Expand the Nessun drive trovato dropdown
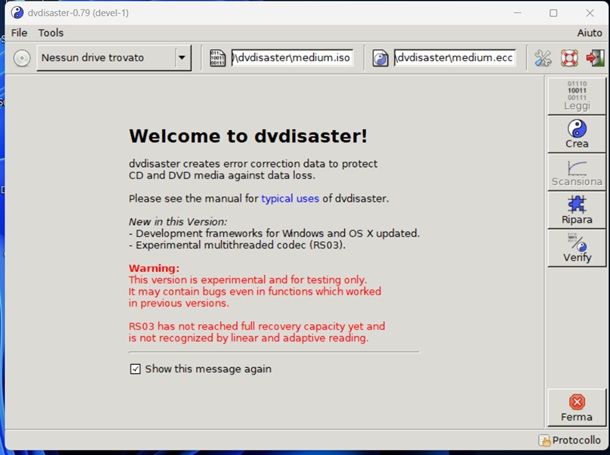The height and width of the screenshot is (455, 610). coord(182,58)
